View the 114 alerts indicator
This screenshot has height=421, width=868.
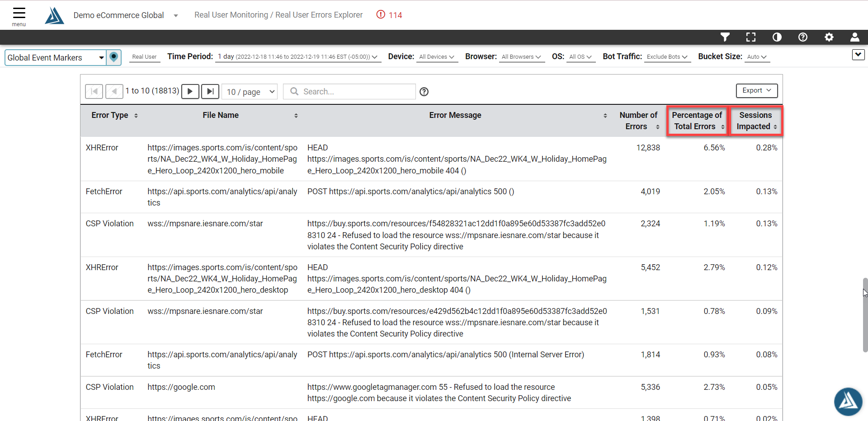(x=389, y=15)
